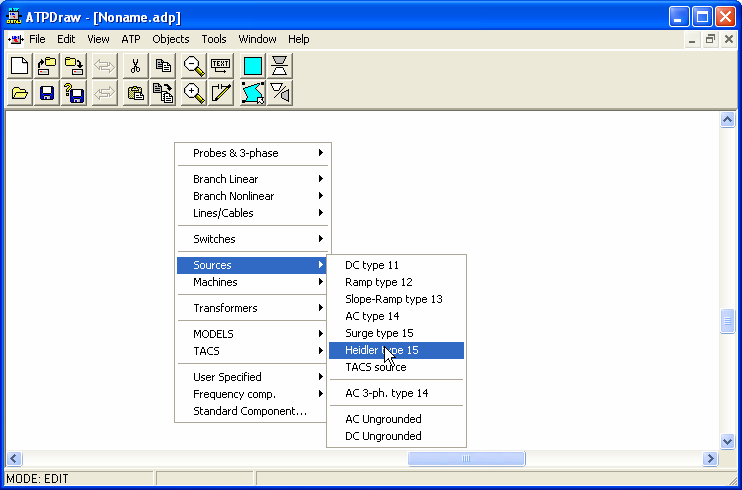Click the vertical scrollbar down arrow
Screen dimensions: 742x490
727,441
